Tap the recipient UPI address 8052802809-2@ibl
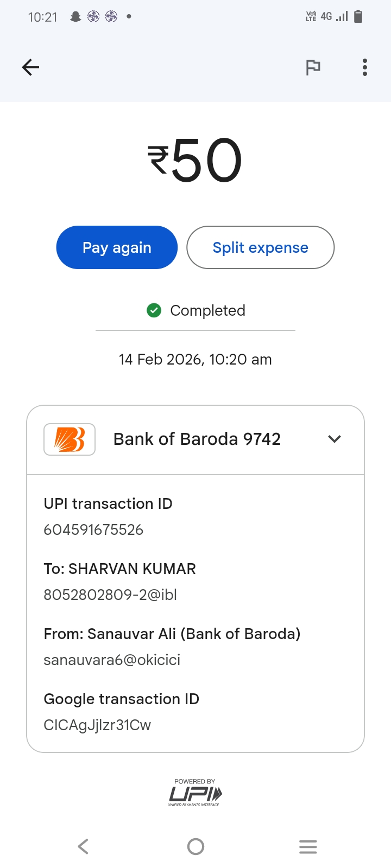Screen dimensions: 391x868 click(110, 595)
